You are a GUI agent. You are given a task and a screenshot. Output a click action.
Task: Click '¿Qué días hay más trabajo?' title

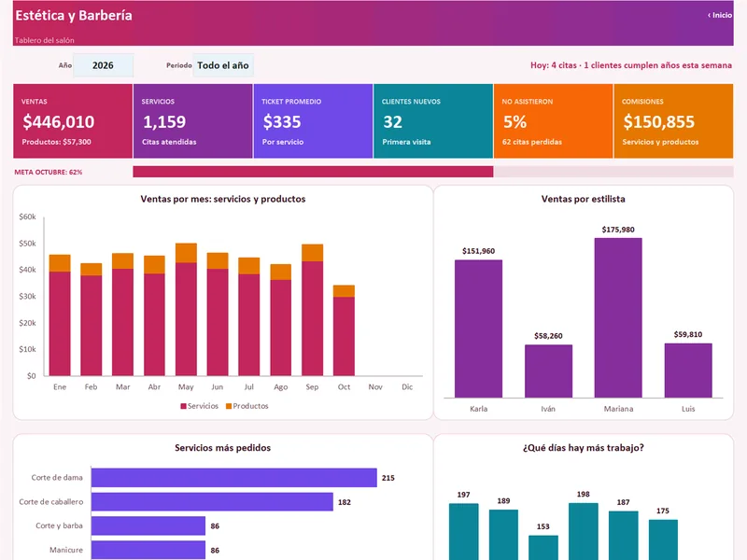coord(583,448)
